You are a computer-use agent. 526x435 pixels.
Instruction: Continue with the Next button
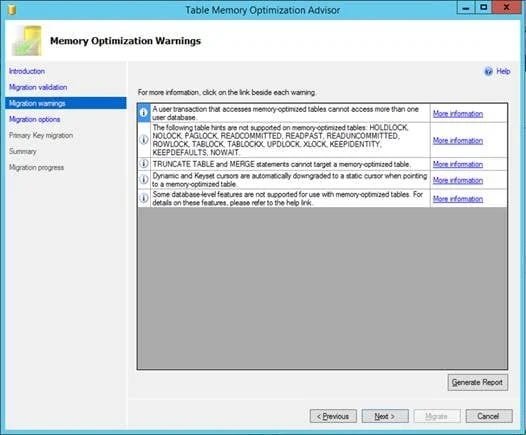pos(385,416)
